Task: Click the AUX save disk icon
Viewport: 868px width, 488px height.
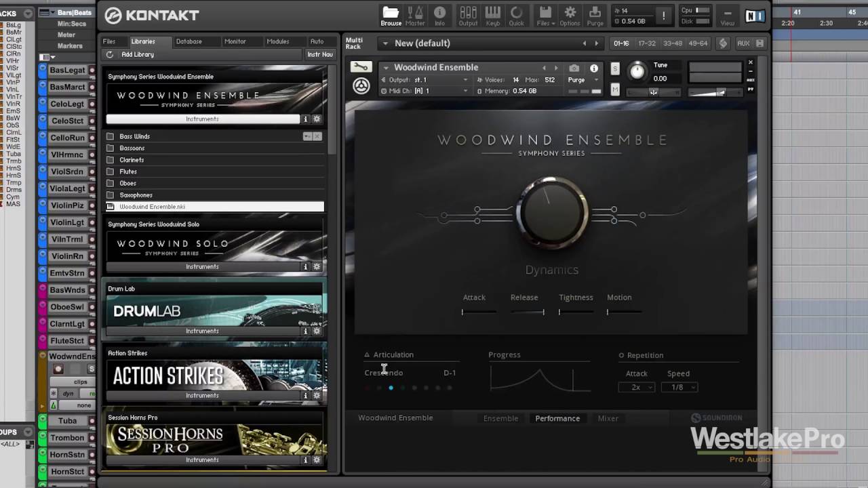Action: click(759, 43)
